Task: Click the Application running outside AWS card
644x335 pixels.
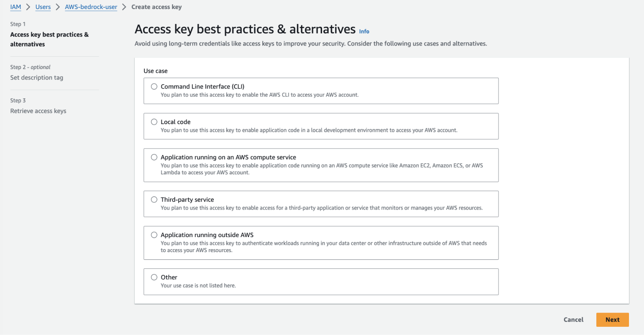Action: 321,243
